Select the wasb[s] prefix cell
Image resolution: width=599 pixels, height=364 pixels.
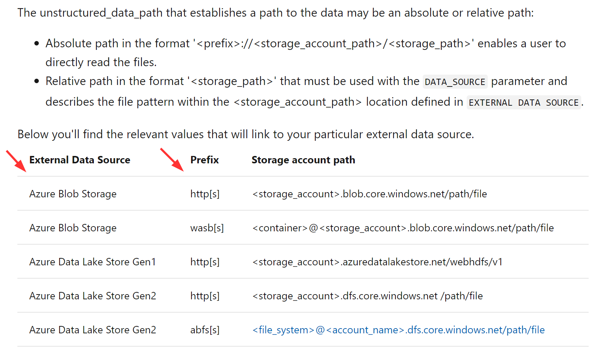pyautogui.click(x=207, y=228)
